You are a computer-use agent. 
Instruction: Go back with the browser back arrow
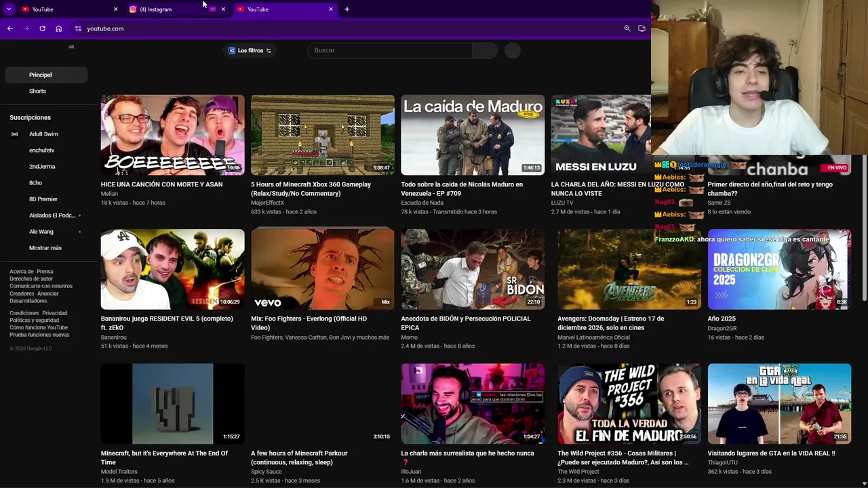click(9, 28)
